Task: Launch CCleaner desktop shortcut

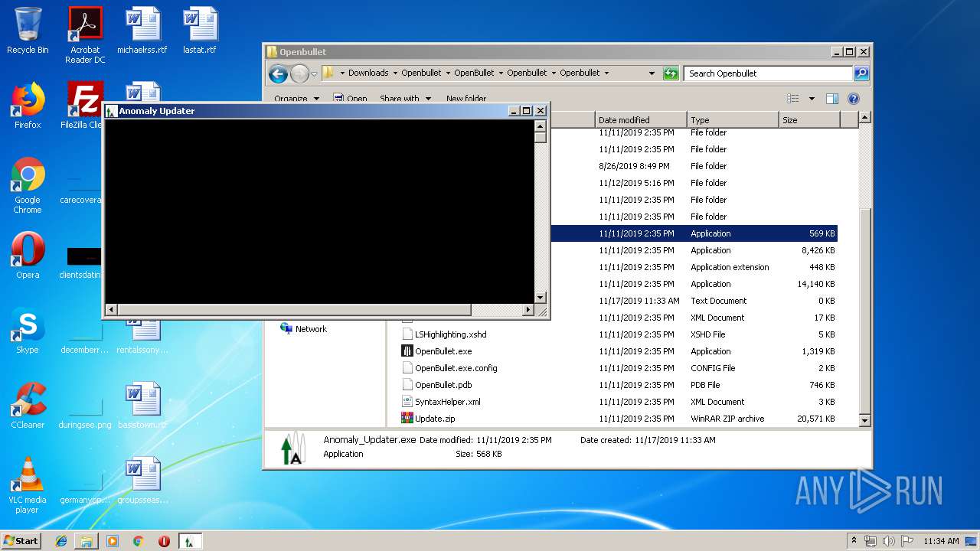Action: (28, 406)
